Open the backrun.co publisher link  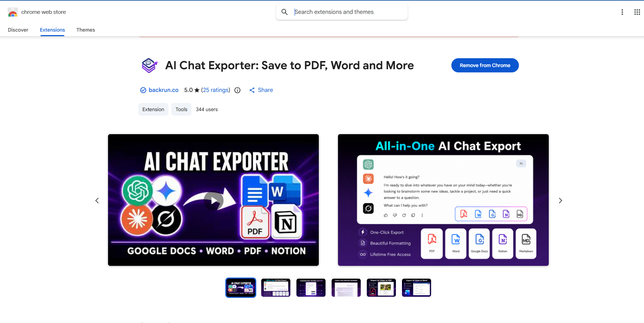(x=163, y=90)
